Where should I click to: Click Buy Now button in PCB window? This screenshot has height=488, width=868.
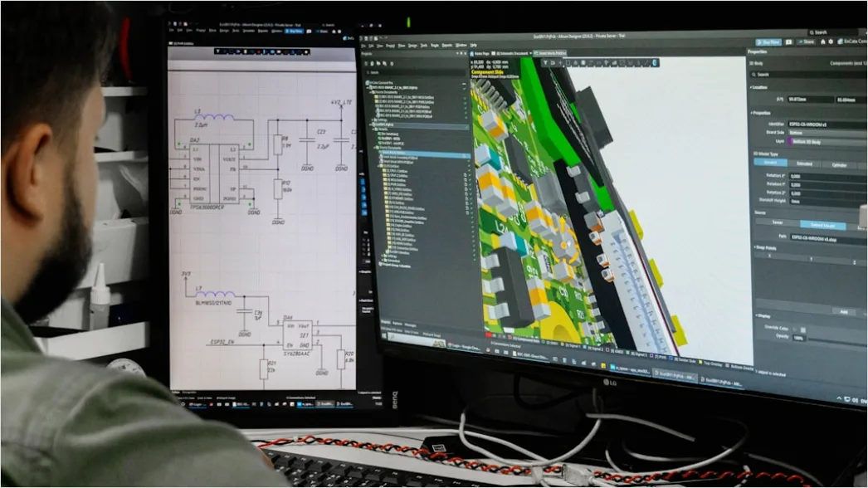click(x=768, y=42)
